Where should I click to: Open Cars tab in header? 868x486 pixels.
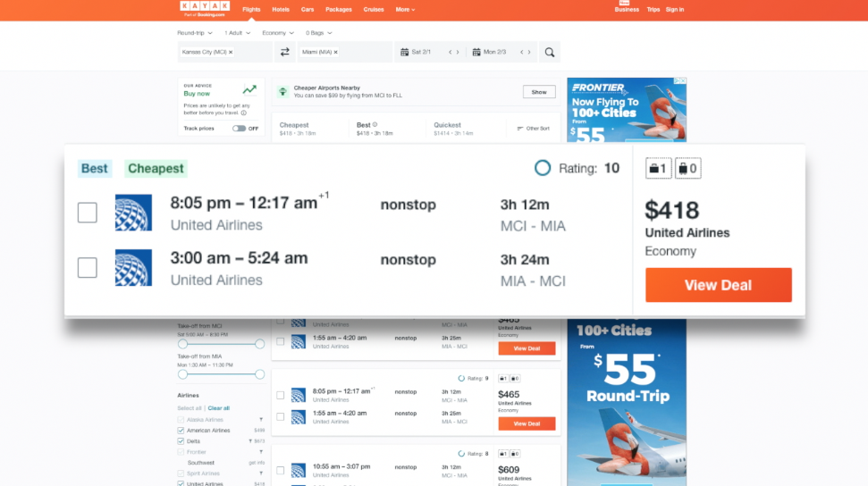coord(308,10)
